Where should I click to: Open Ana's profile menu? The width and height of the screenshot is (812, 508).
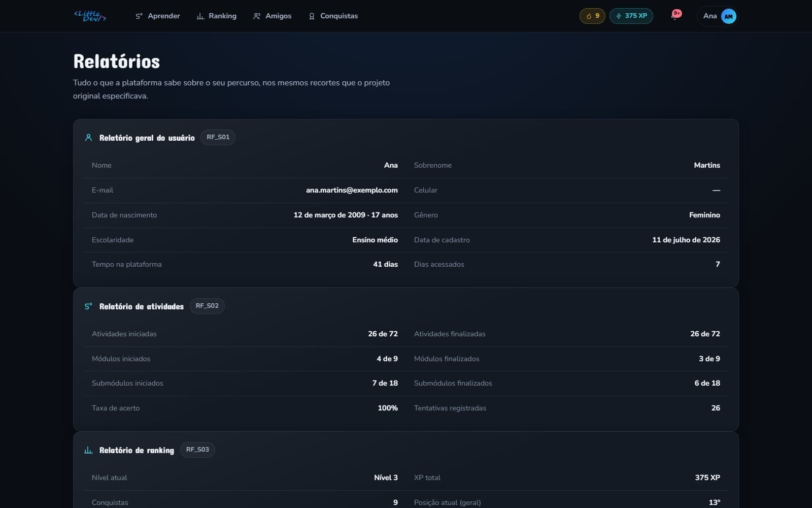click(717, 16)
